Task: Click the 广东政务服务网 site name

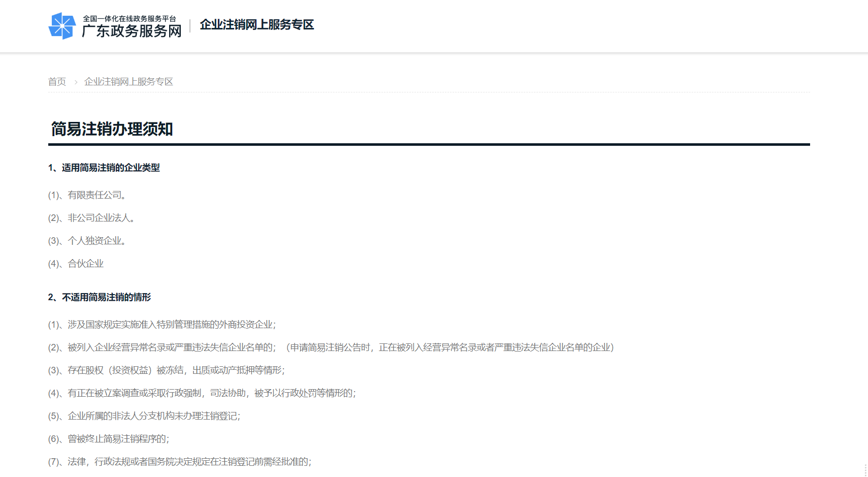Action: tap(132, 31)
